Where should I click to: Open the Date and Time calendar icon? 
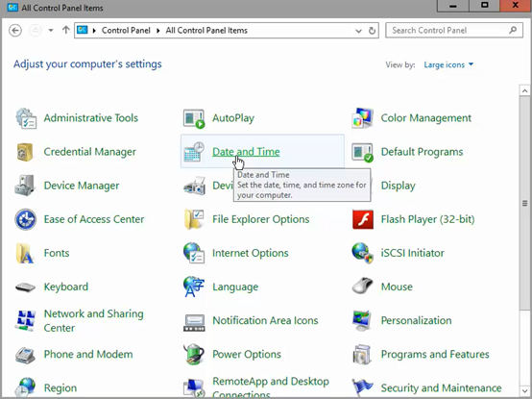tap(194, 152)
